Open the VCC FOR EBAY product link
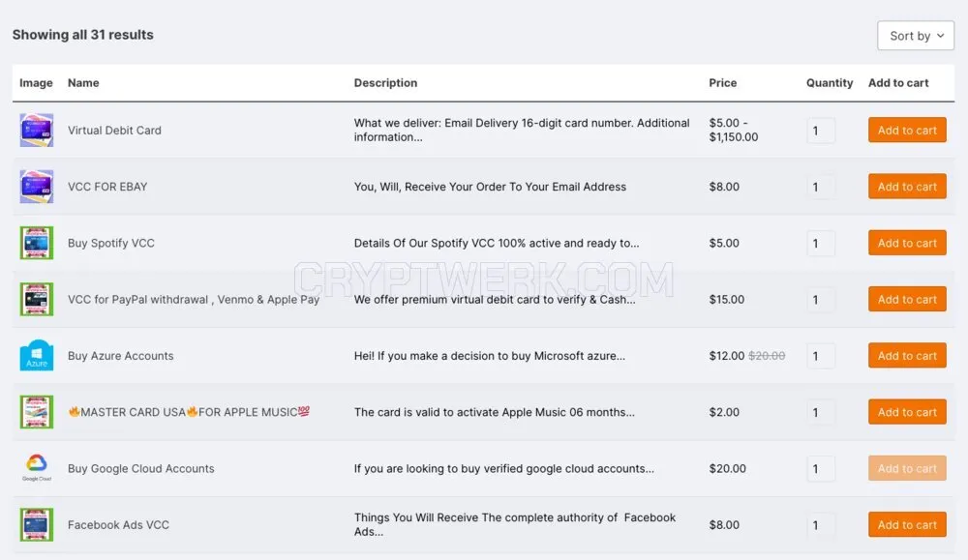 [107, 187]
